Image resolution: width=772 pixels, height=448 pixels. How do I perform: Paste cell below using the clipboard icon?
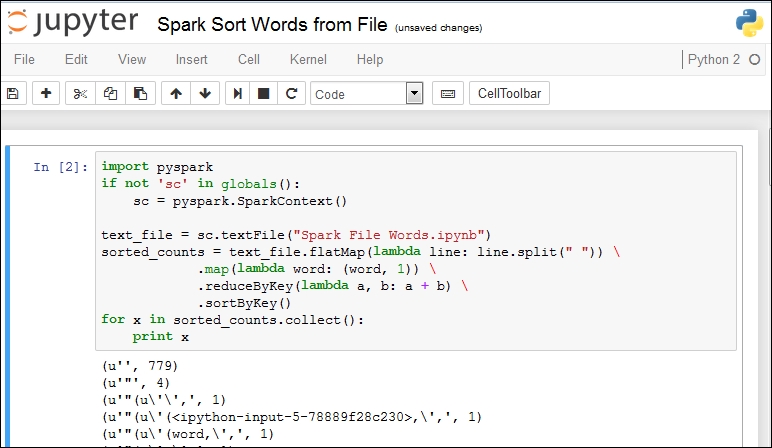click(140, 94)
